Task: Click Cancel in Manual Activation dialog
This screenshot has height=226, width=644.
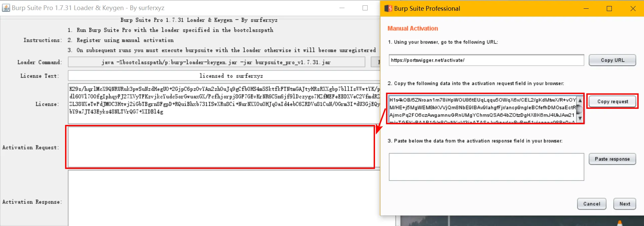Action: pos(592,204)
